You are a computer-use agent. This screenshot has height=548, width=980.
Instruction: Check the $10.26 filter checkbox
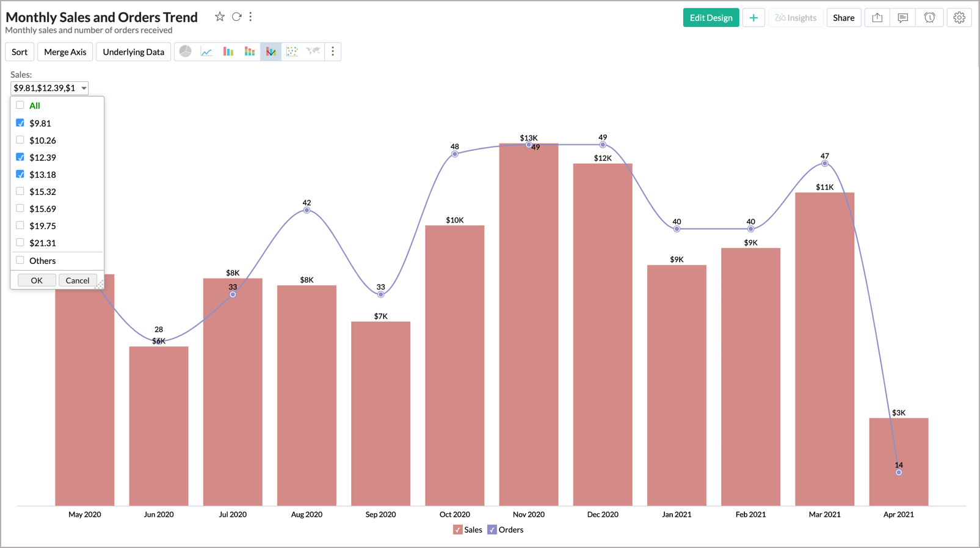click(x=20, y=140)
